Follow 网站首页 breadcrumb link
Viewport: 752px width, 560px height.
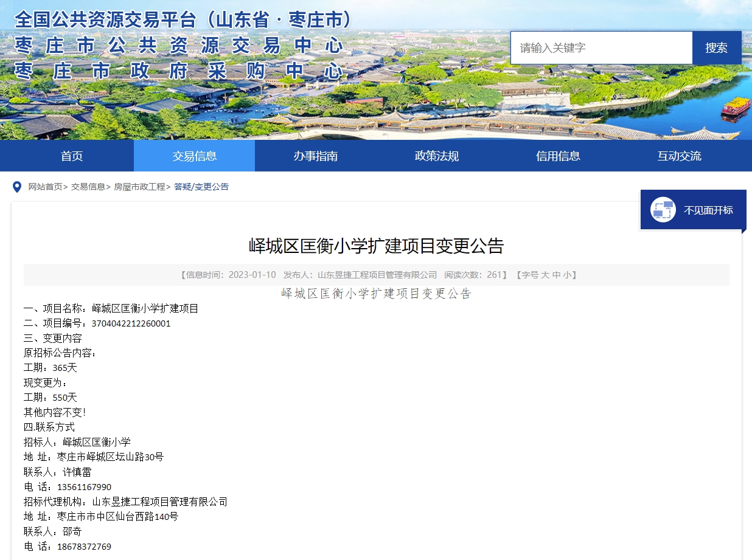point(46,187)
